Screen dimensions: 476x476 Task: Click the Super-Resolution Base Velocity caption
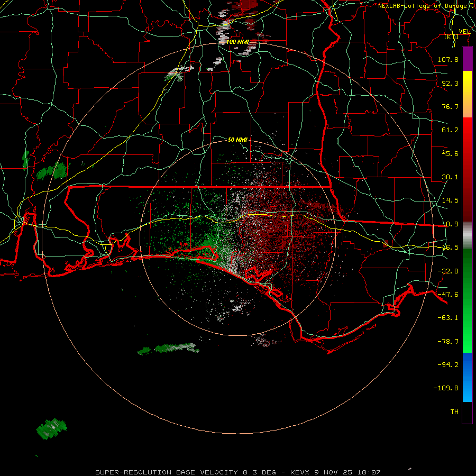click(x=237, y=472)
